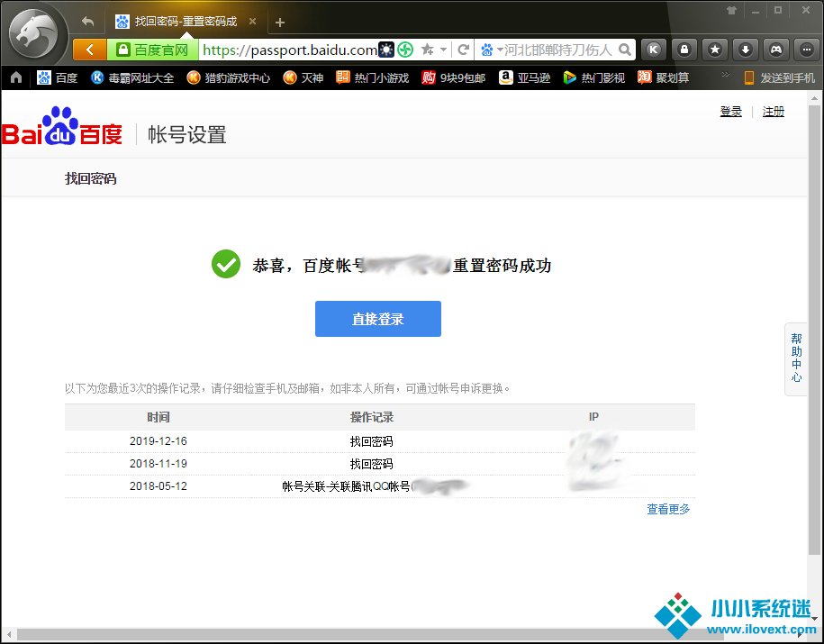Click the undo closed tab arrow
The width and height of the screenshot is (824, 644).
tap(87, 21)
